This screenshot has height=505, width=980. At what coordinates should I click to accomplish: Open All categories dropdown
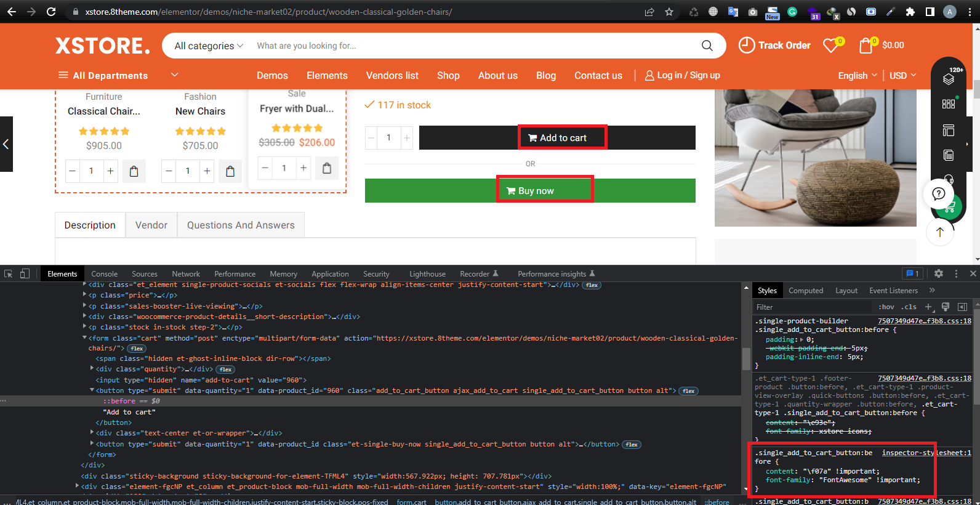[x=209, y=46]
